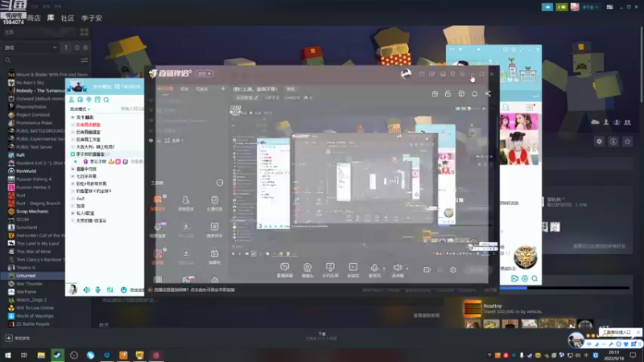Open the 李子安 account dropdown at top right
Screen dimensions: 644x362
tap(589, 7)
